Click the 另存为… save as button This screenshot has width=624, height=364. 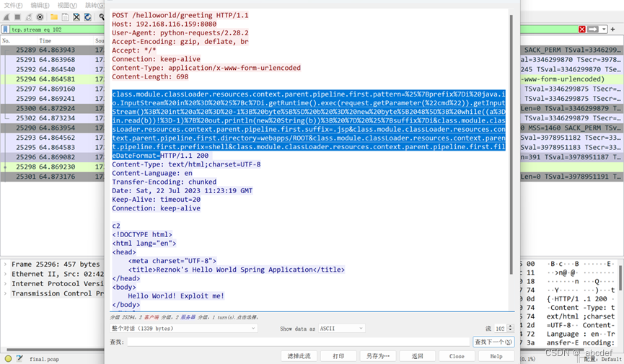pos(378,356)
